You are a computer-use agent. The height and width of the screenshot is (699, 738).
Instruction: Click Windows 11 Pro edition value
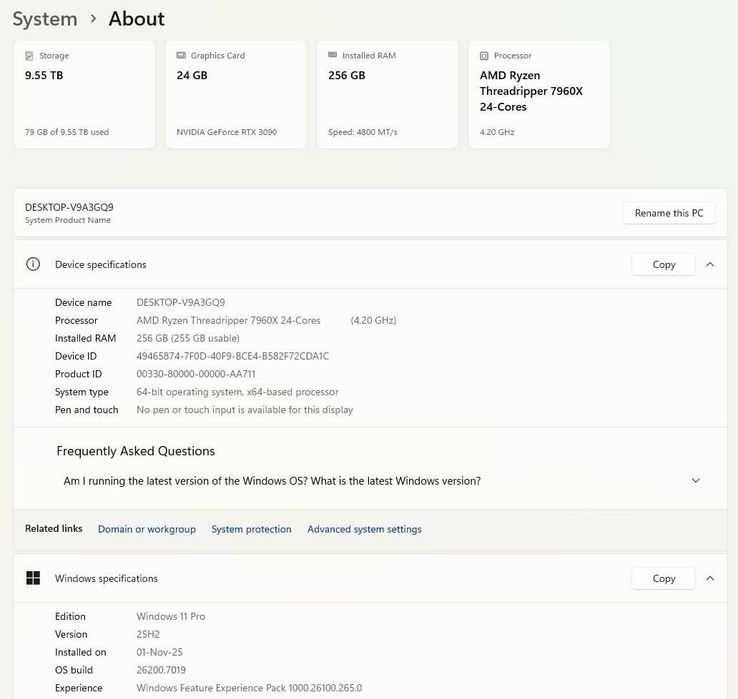pos(171,616)
